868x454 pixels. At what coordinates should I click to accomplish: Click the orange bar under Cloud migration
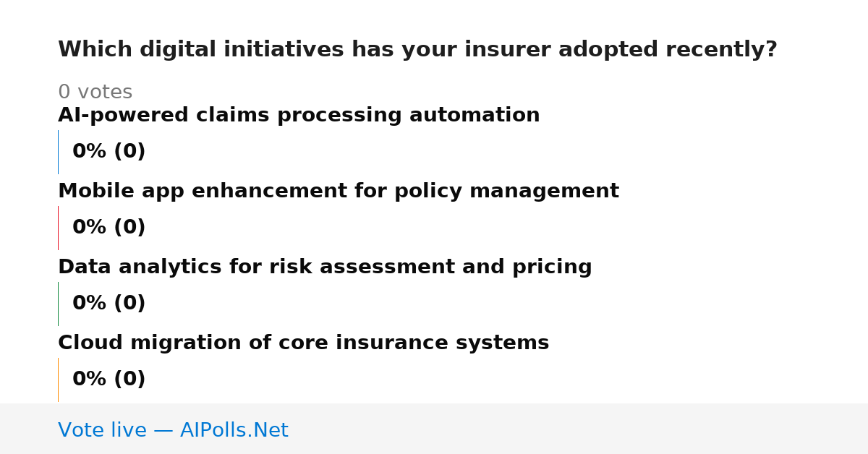pyautogui.click(x=58, y=380)
